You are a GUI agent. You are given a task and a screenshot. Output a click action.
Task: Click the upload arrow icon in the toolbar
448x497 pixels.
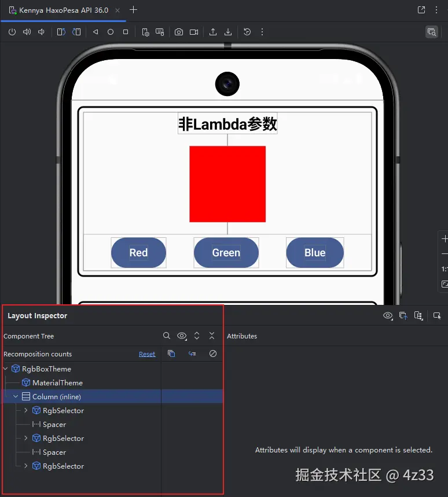pos(213,32)
